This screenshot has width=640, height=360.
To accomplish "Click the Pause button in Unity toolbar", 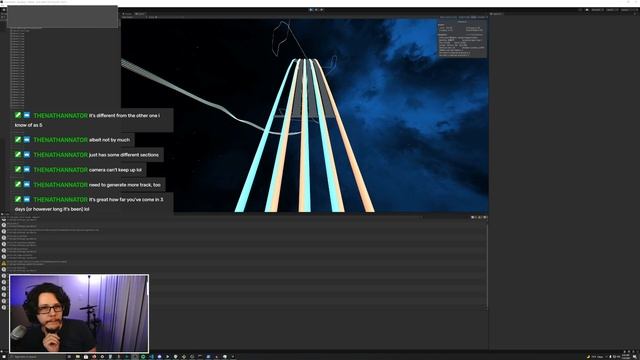I will tap(316, 9).
